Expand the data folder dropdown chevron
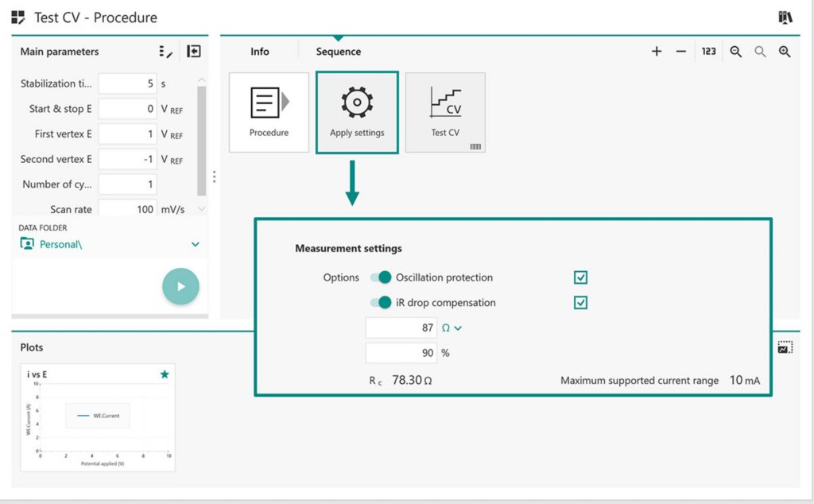The height and width of the screenshot is (504, 814). (x=196, y=244)
